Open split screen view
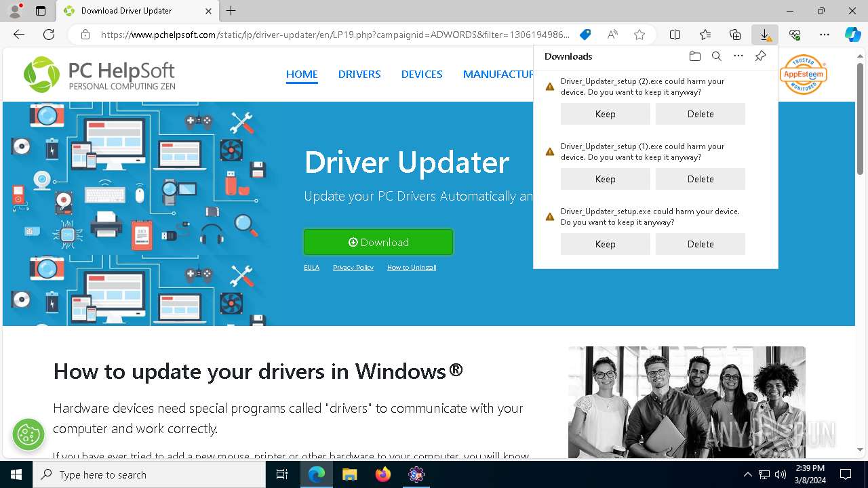868x488 pixels. pos(675,35)
